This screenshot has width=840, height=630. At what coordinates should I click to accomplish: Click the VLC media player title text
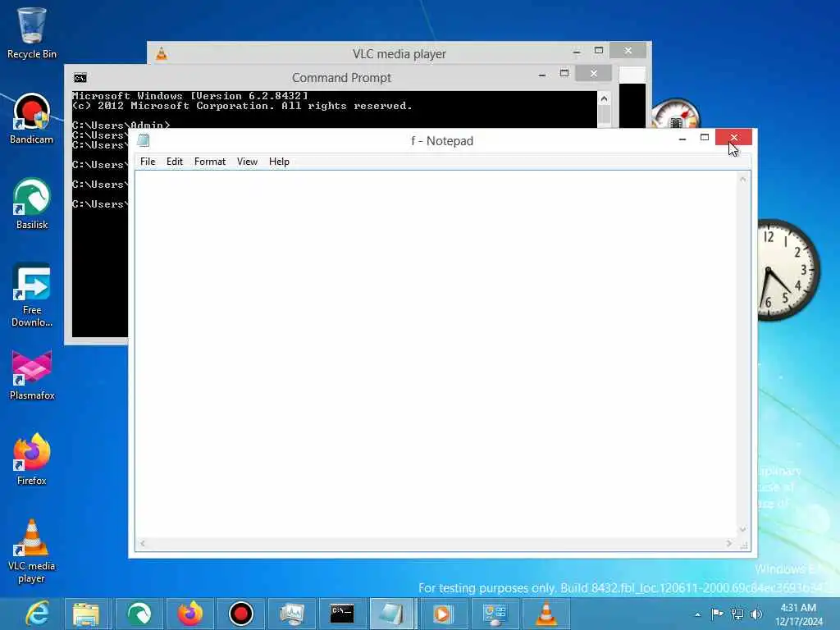(x=399, y=53)
